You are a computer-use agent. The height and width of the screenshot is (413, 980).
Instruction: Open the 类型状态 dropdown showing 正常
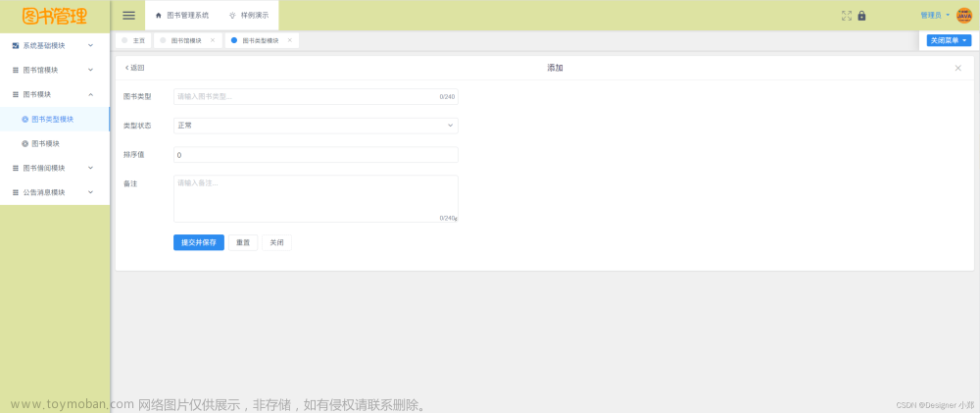(316, 126)
